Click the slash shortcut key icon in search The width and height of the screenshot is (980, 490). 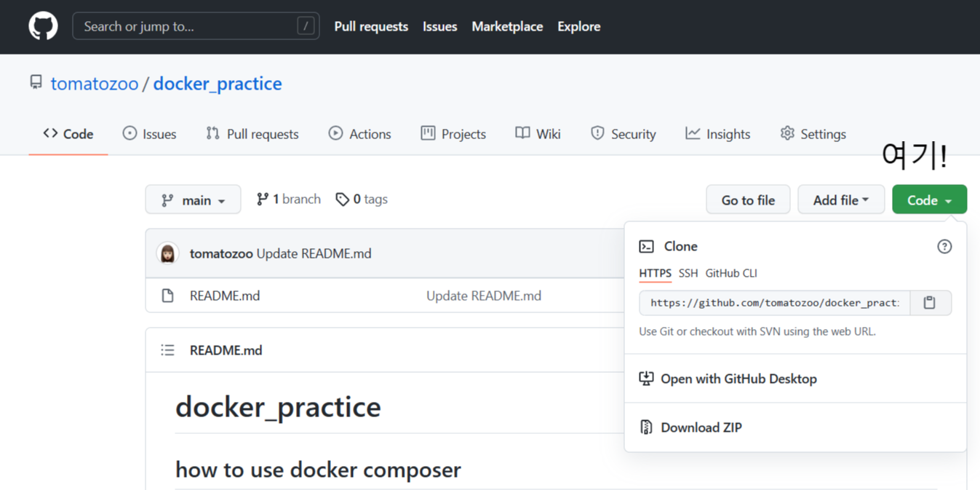[306, 26]
